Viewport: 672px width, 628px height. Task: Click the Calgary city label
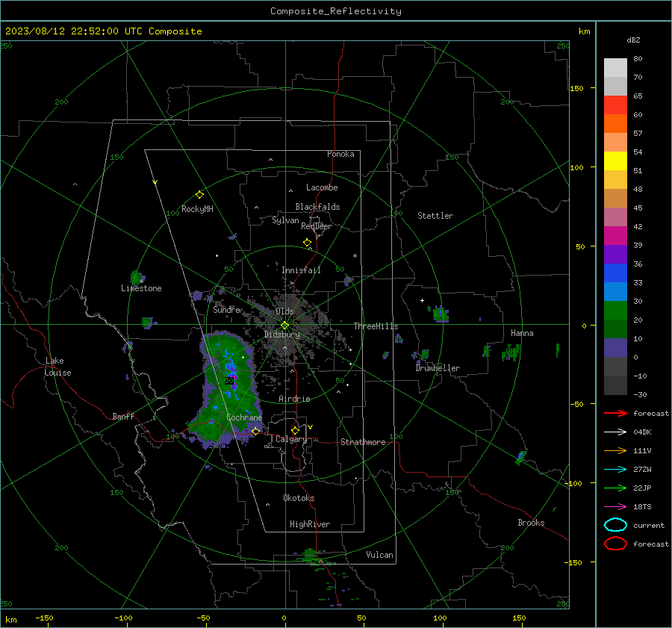[291, 439]
